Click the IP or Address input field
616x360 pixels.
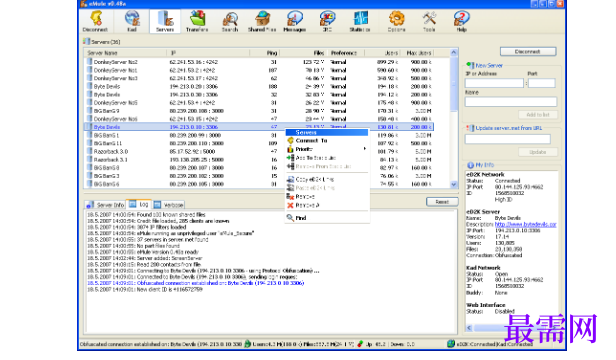point(494,83)
